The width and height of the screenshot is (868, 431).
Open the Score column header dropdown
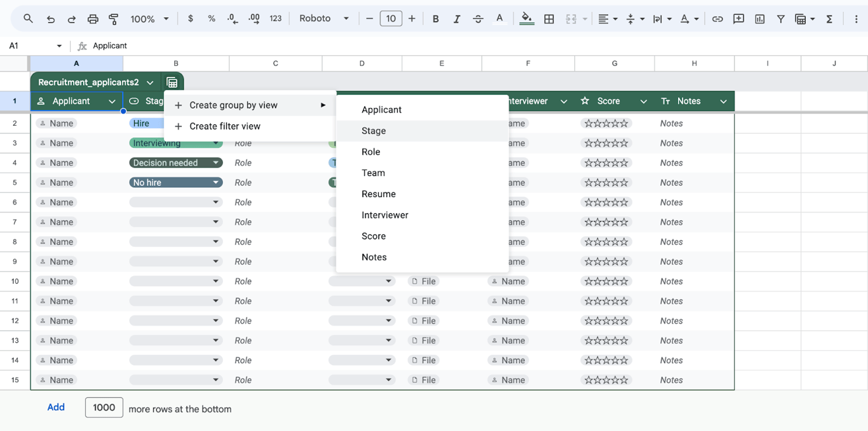tap(644, 102)
